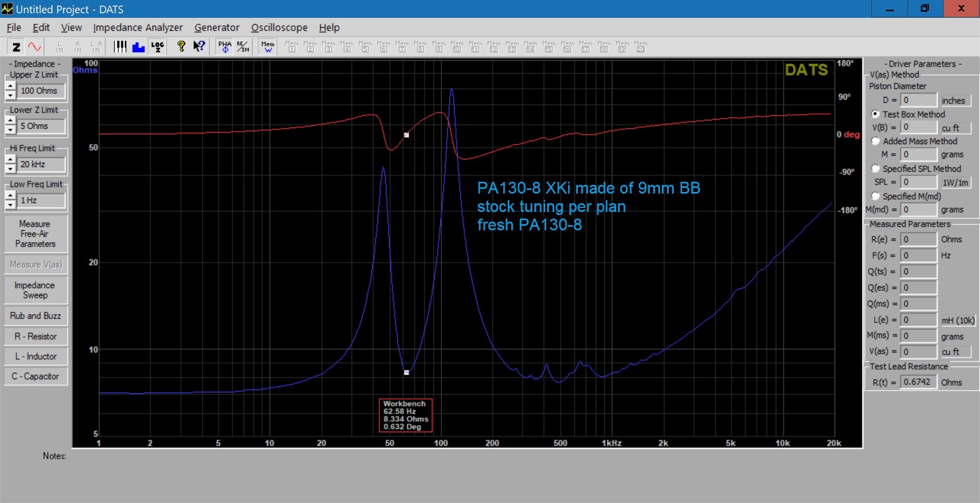Click the white cursor marker on phase curve
The image size is (980, 503).
tap(406, 135)
